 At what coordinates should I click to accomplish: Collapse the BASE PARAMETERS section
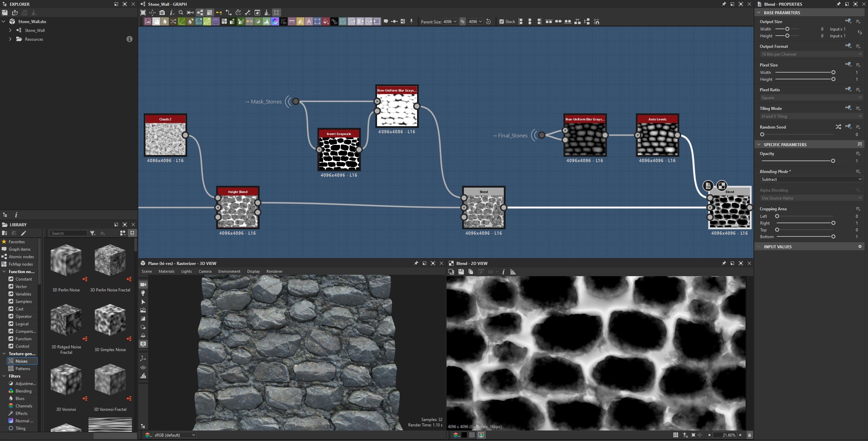click(x=759, y=13)
